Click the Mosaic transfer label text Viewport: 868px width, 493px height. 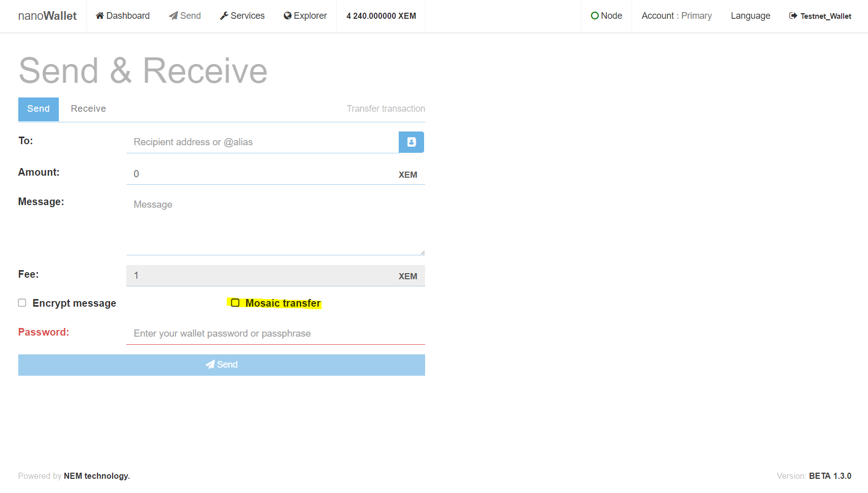point(283,303)
